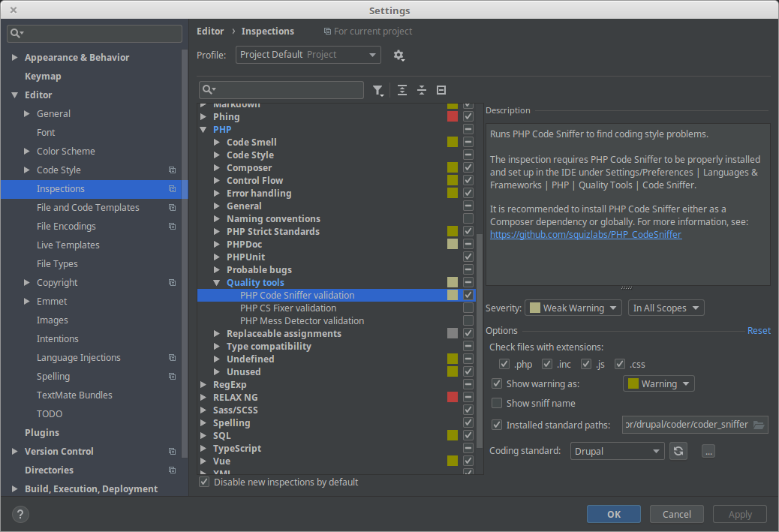Open the Show warning as Warning dropdown
This screenshot has width=779, height=532.
(659, 384)
